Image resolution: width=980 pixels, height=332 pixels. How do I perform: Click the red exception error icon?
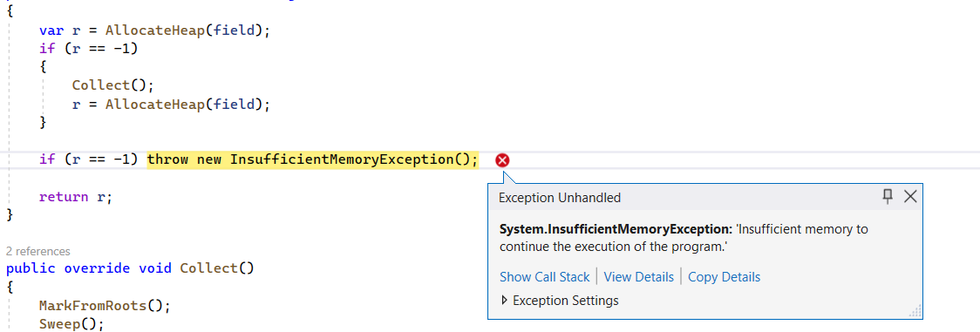click(502, 160)
